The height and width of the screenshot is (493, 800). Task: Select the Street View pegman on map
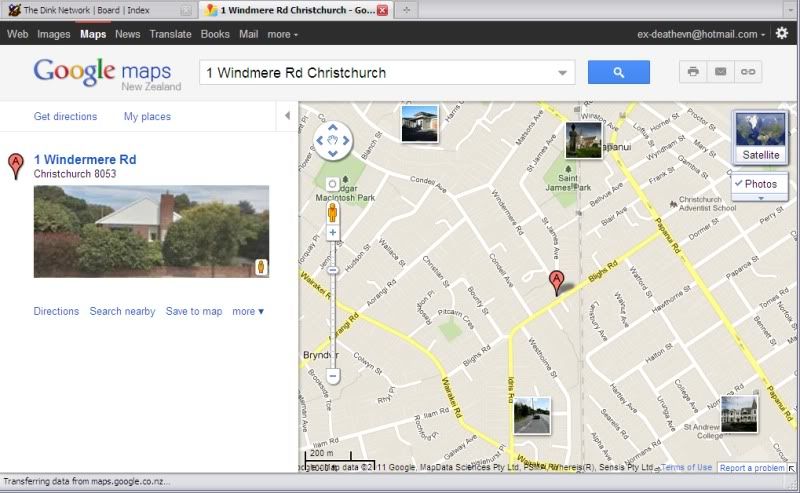[x=333, y=212]
